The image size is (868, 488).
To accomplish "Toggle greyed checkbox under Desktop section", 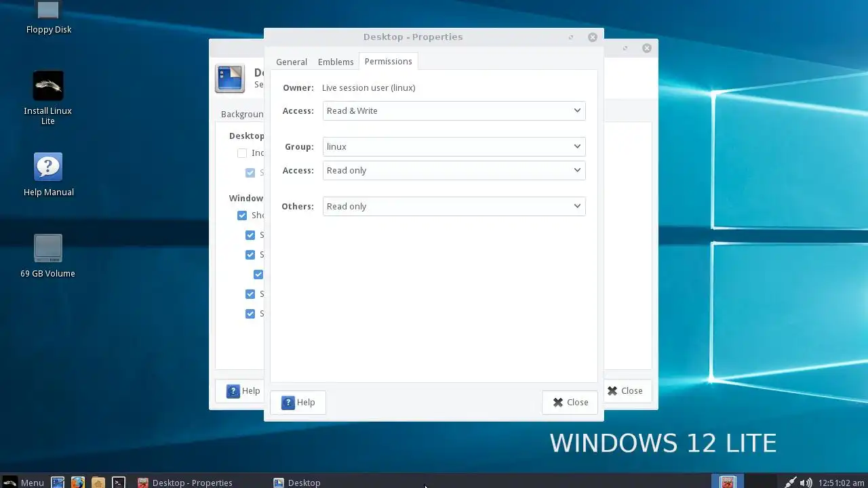I will click(x=250, y=173).
